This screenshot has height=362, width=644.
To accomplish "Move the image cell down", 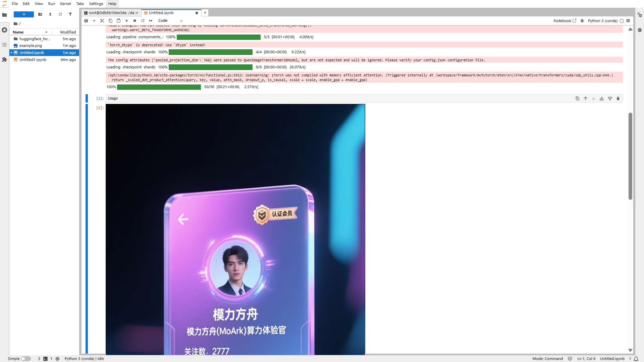I will (x=593, y=99).
